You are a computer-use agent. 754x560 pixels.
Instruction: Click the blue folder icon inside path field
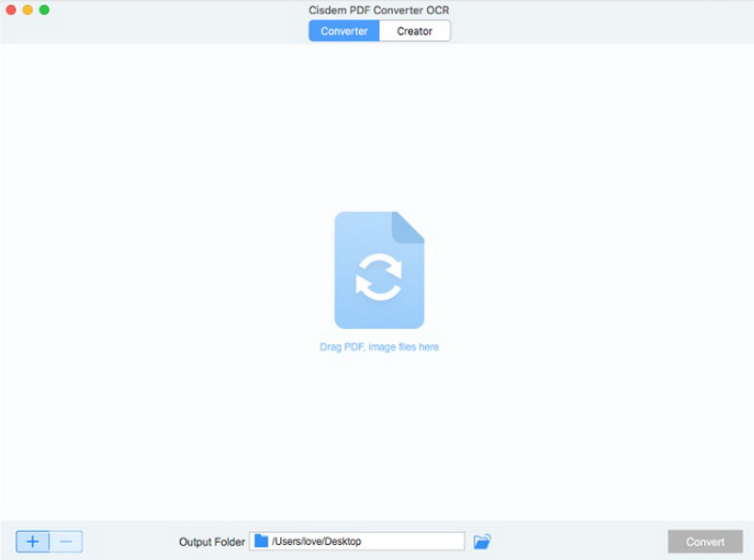[x=261, y=541]
